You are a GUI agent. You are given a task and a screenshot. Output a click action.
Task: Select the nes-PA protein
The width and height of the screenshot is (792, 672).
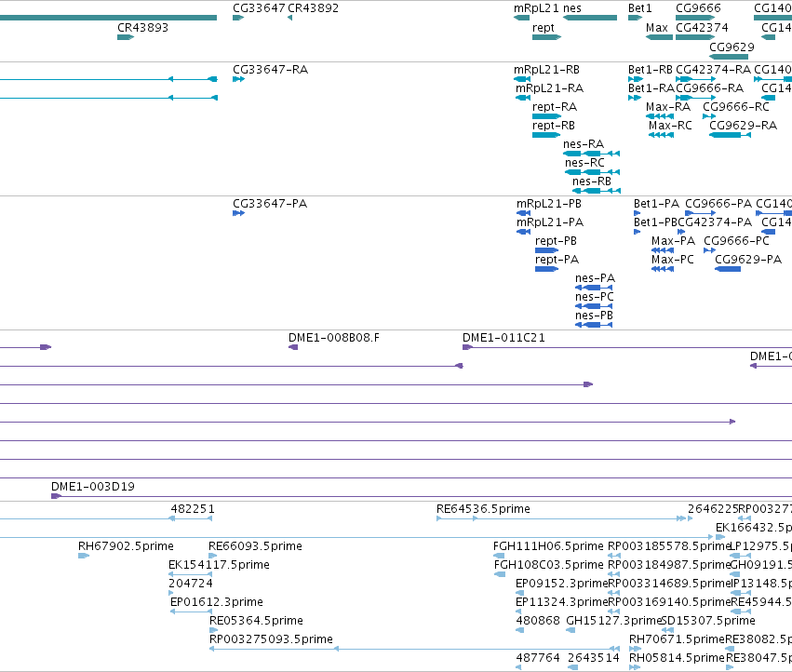(595, 278)
